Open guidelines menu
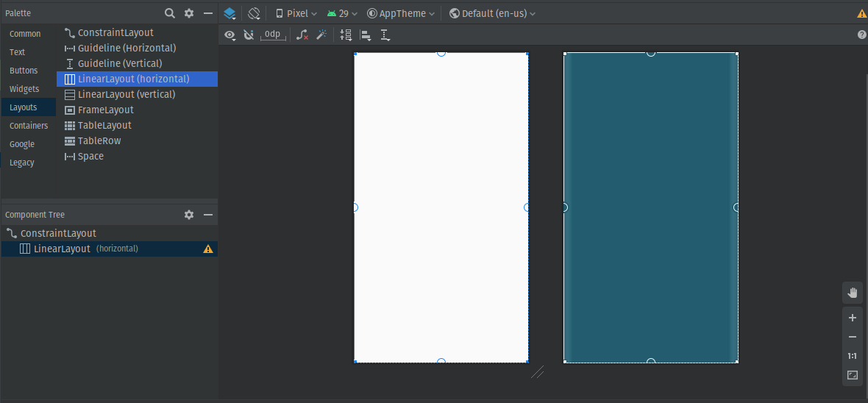The image size is (868, 403). click(385, 35)
